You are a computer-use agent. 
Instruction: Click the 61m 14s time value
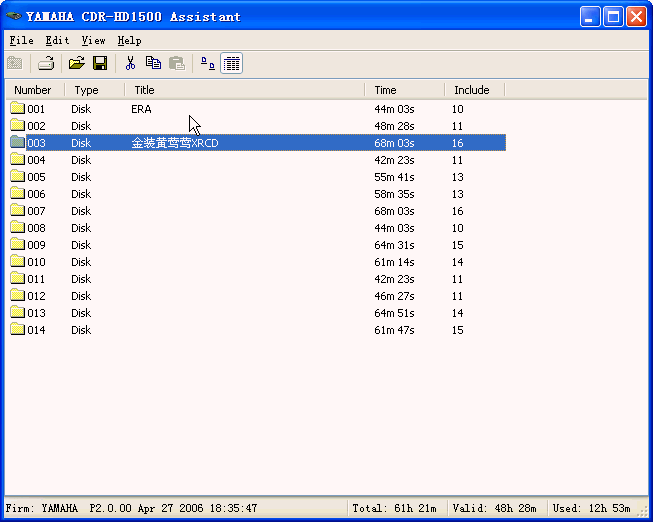click(394, 262)
